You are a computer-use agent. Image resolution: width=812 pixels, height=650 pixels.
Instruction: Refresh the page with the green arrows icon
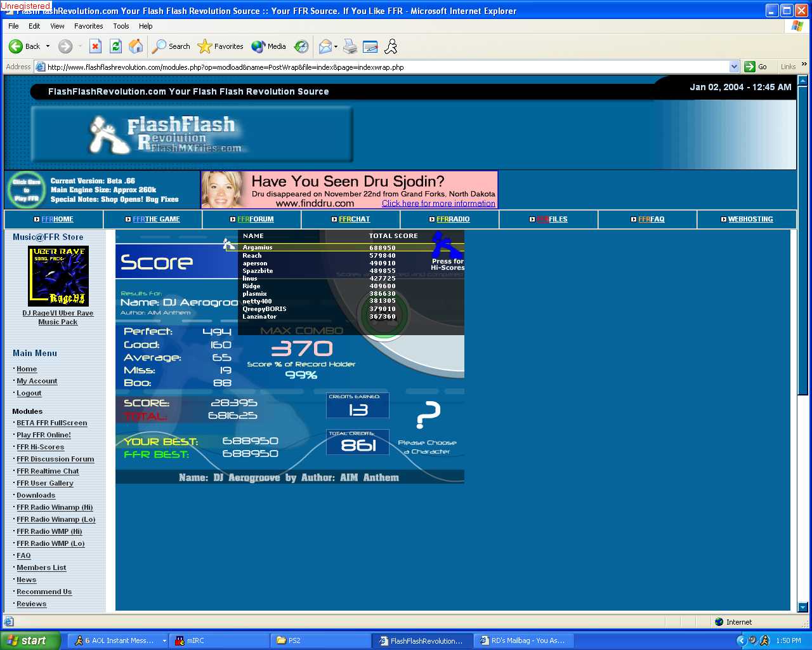click(x=115, y=46)
